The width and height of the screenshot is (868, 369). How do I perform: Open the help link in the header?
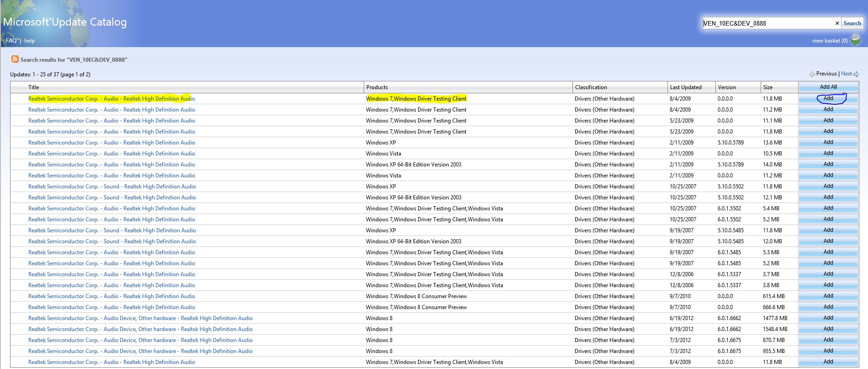coord(29,41)
